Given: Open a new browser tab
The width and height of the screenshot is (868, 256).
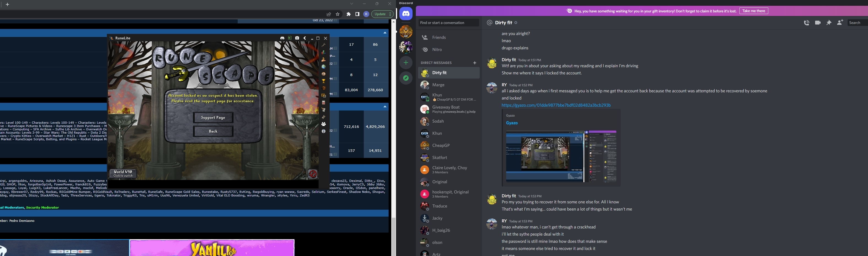Looking at the screenshot, I should pos(7,4).
